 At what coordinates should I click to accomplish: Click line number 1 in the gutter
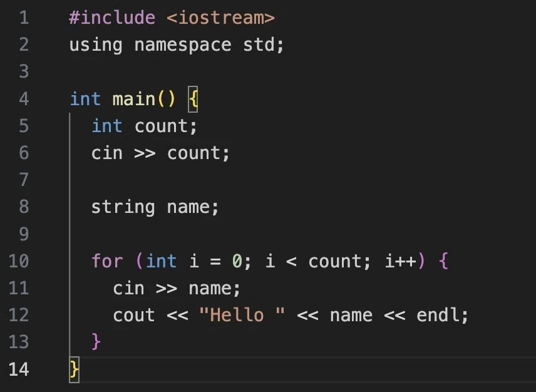tap(24, 18)
